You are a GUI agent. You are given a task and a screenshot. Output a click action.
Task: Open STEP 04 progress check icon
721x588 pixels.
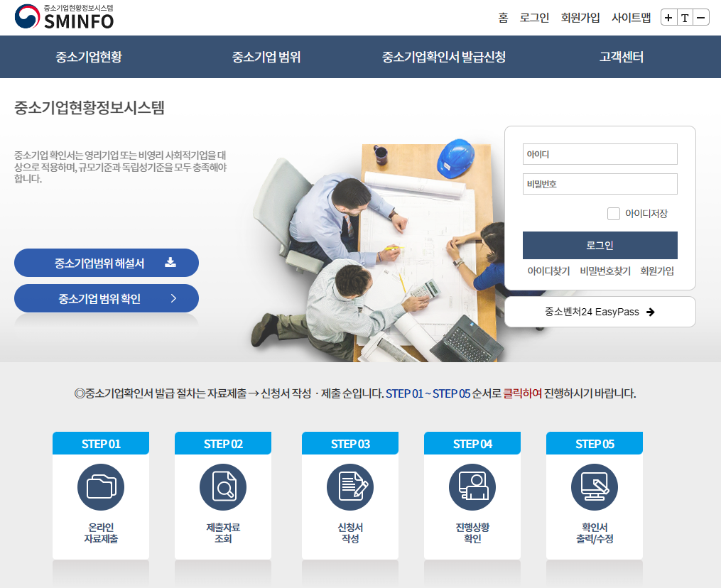point(472,487)
